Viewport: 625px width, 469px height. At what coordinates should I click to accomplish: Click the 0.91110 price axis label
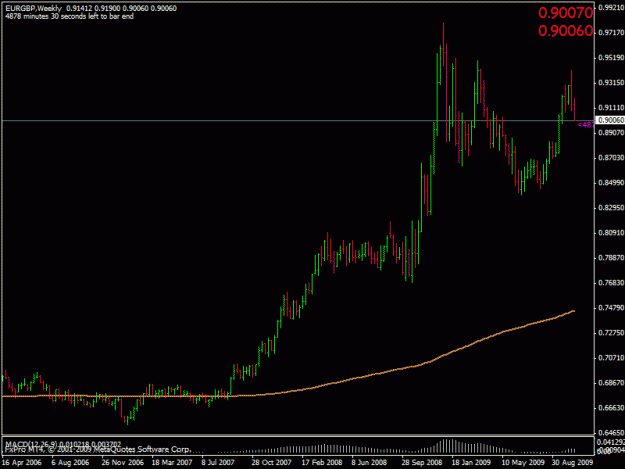pos(611,108)
